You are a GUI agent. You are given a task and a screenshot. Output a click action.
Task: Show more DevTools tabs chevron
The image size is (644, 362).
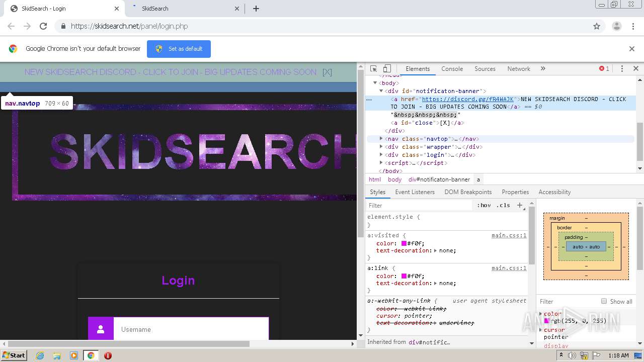click(x=543, y=69)
